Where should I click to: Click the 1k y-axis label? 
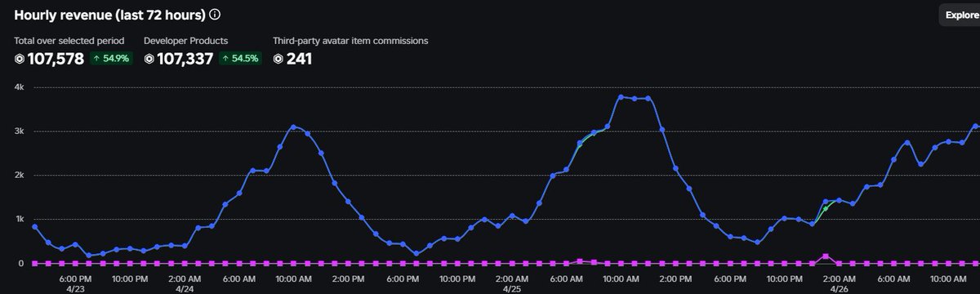click(x=20, y=219)
